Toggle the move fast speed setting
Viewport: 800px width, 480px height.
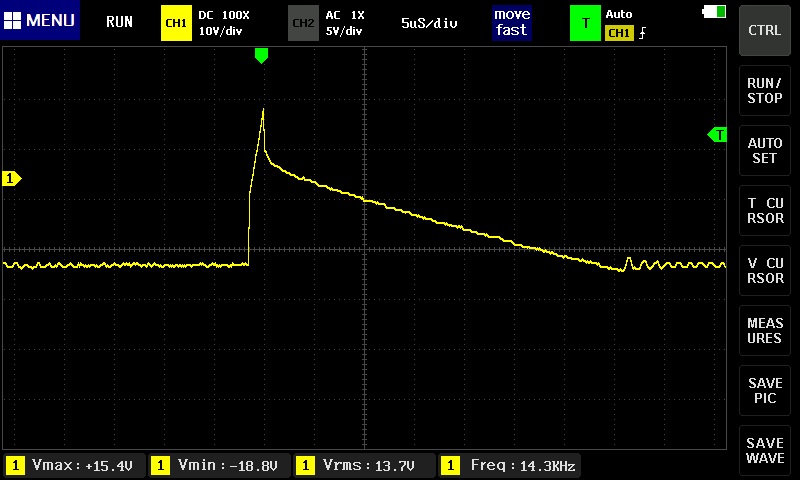coord(511,22)
